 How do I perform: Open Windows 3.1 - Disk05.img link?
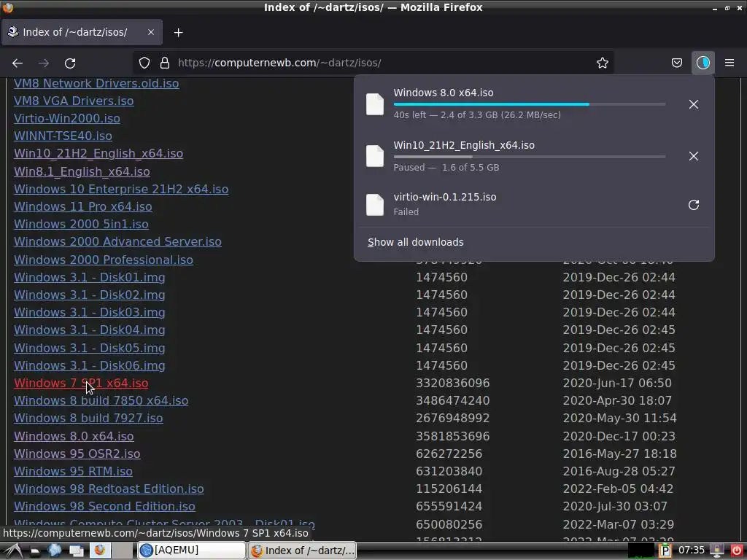(90, 348)
